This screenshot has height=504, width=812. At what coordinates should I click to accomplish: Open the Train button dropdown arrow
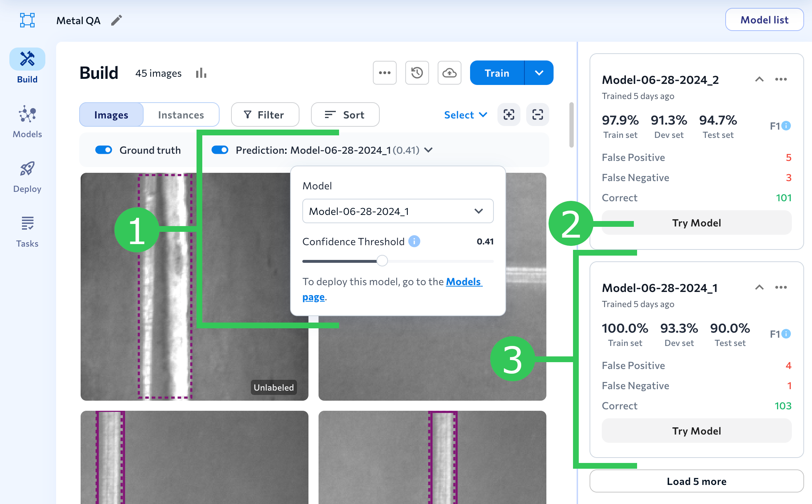click(x=539, y=73)
